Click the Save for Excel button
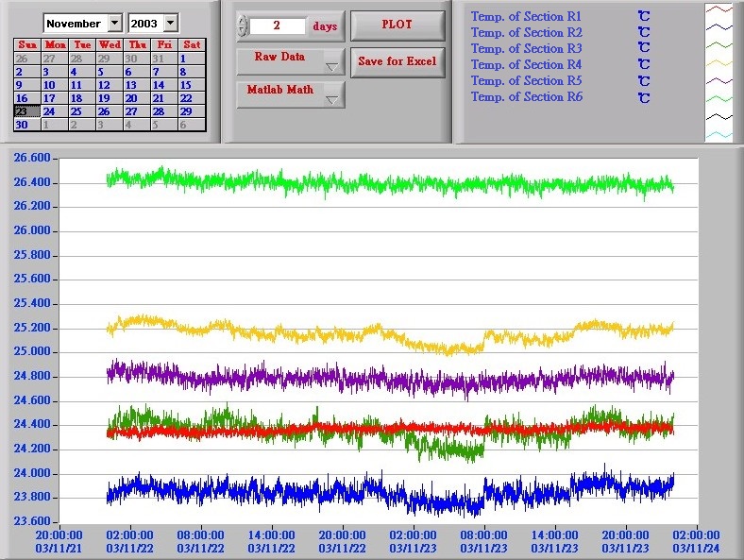744x560 pixels. pos(397,61)
